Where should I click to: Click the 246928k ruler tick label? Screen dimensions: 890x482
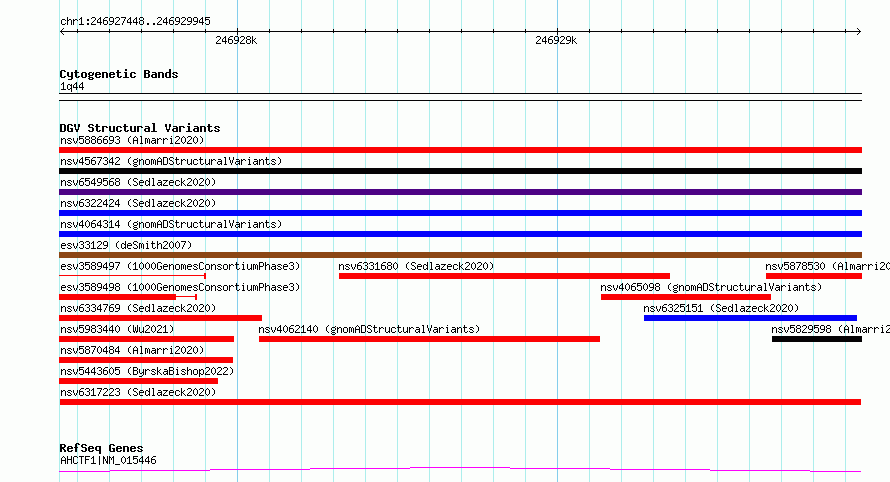coord(236,40)
